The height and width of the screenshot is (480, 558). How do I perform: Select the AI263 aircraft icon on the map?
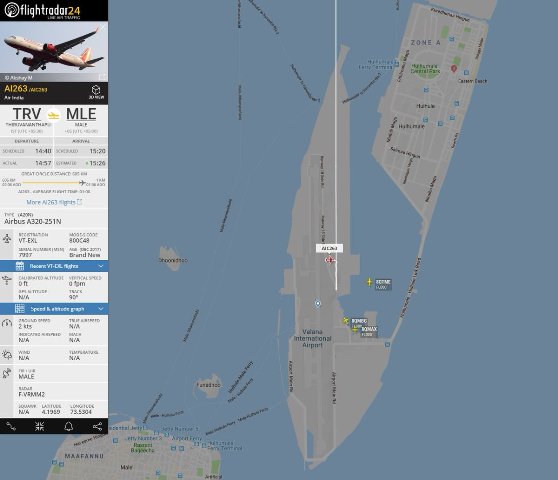(330, 260)
